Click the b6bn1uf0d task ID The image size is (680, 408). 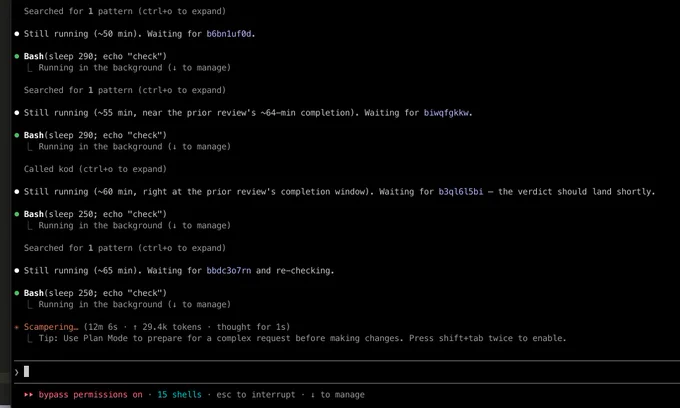(x=229, y=34)
